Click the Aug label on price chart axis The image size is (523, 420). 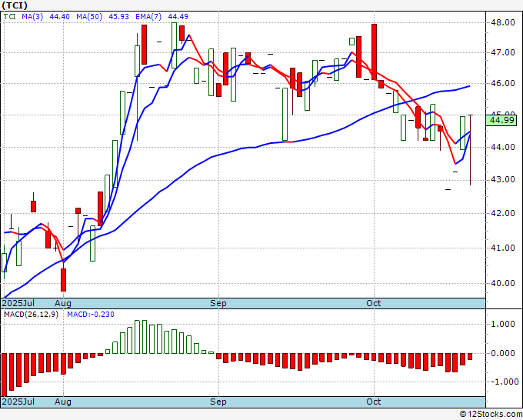63,303
